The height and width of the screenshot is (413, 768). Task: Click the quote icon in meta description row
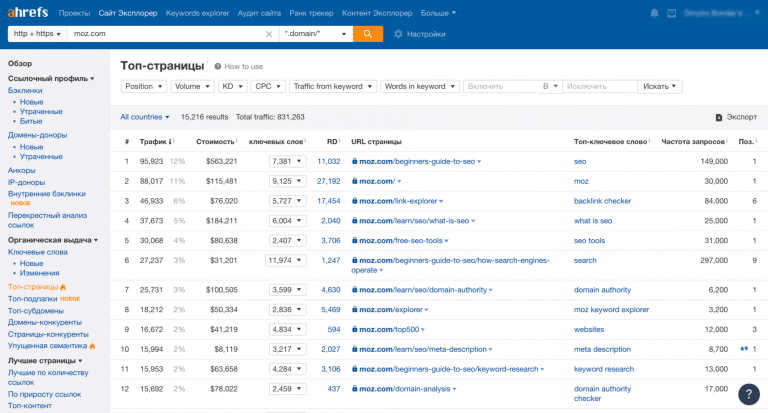[744, 349]
